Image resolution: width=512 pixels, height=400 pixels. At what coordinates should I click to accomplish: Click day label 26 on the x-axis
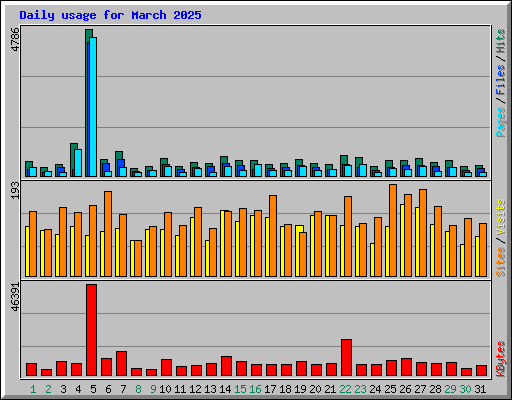click(x=405, y=389)
